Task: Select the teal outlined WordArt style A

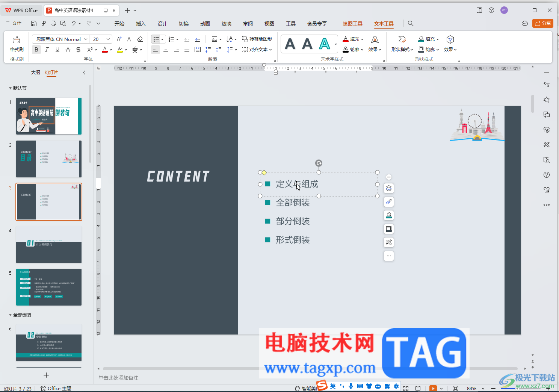Action: pyautogui.click(x=325, y=44)
